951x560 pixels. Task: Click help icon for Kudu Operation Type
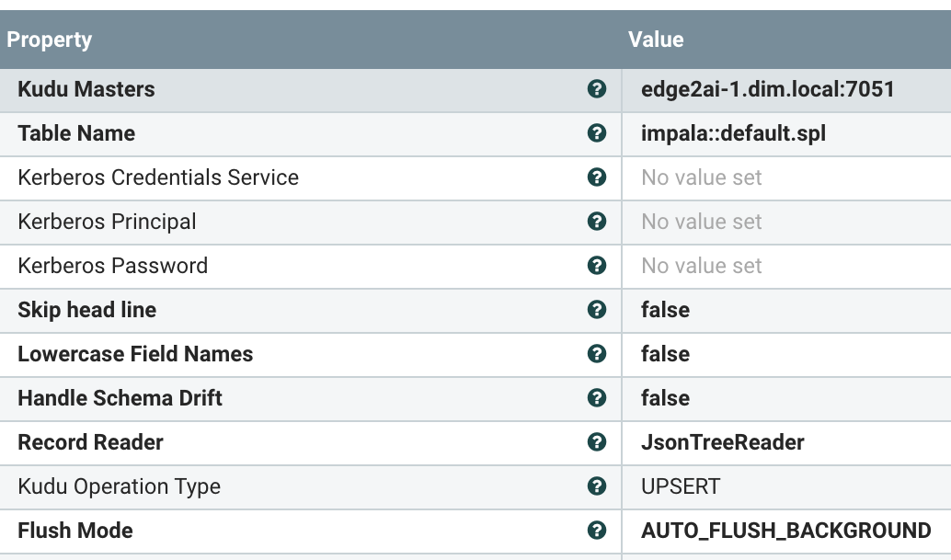(x=597, y=486)
